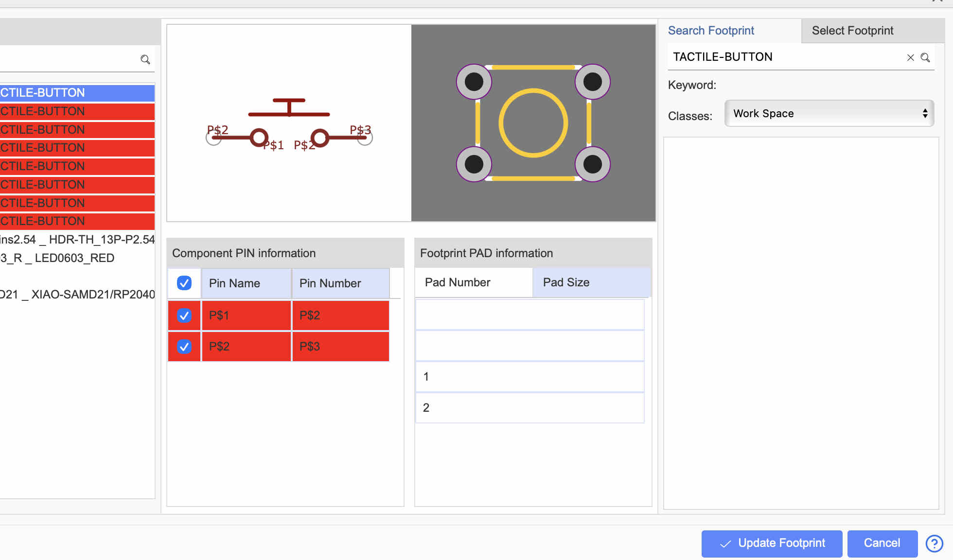The image size is (953, 560).
Task: Switch to the Select Footprint tab
Action: 852,31
